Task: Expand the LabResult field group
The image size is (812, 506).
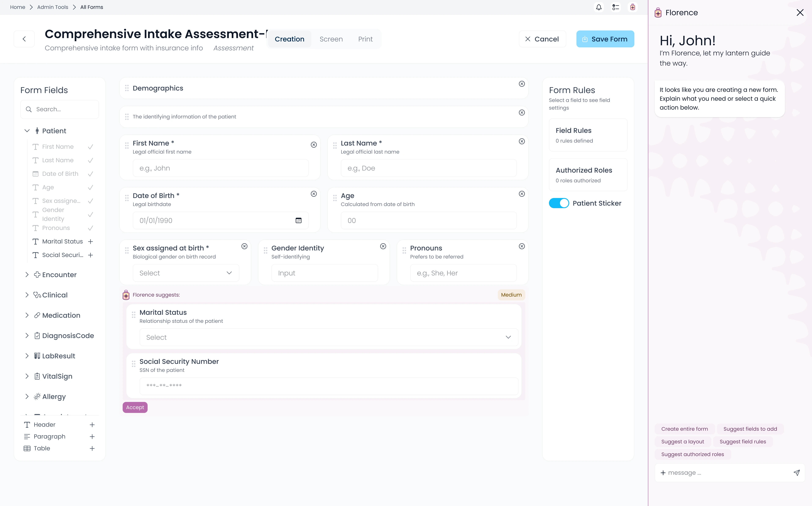Action: click(27, 356)
